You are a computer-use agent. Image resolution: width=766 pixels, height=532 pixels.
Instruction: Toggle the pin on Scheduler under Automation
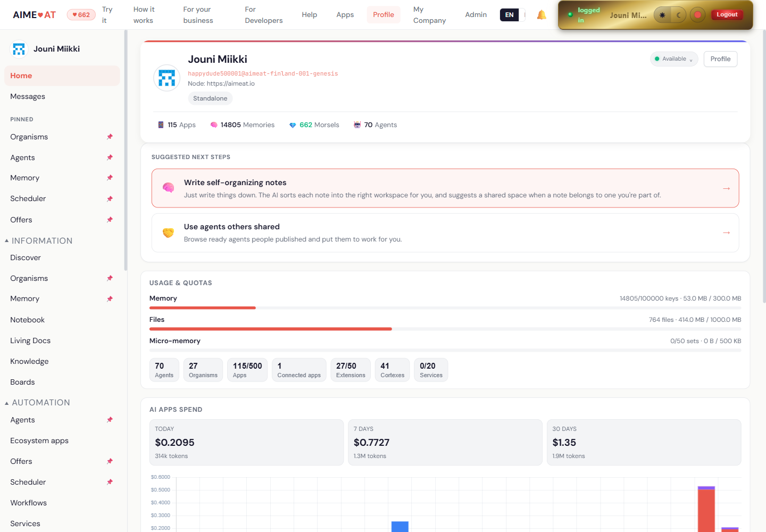point(110,482)
